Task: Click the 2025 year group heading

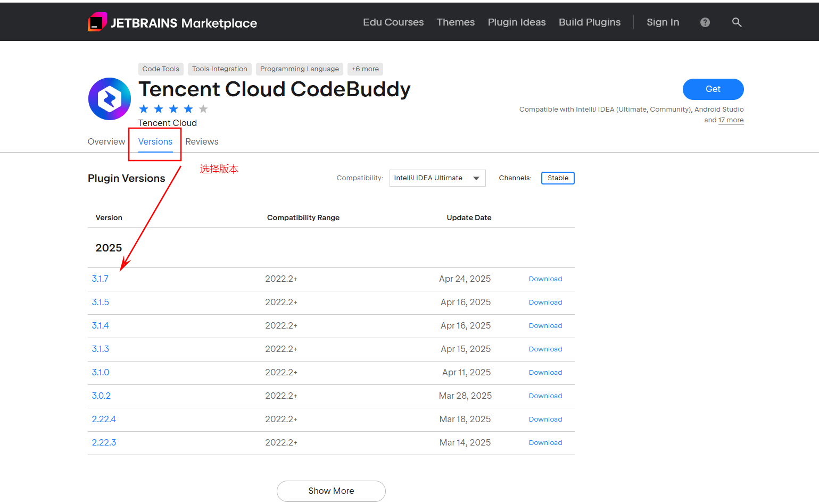Action: (x=109, y=248)
